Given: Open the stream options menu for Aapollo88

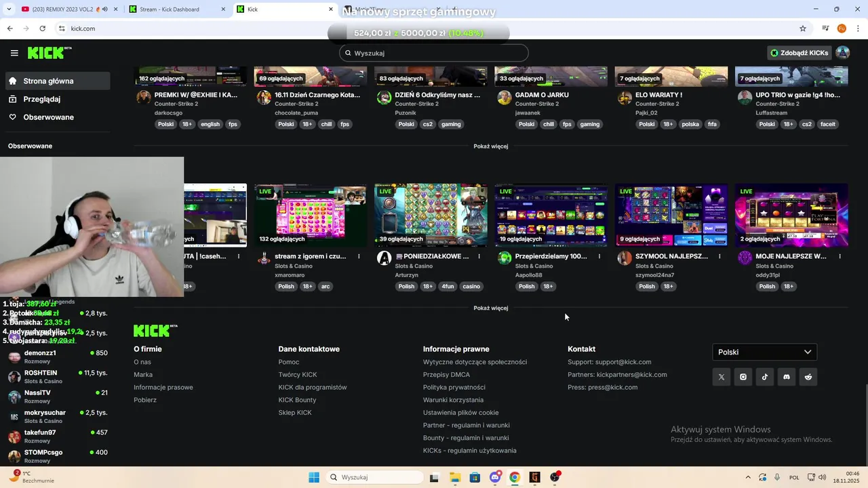Looking at the screenshot, I should point(599,256).
